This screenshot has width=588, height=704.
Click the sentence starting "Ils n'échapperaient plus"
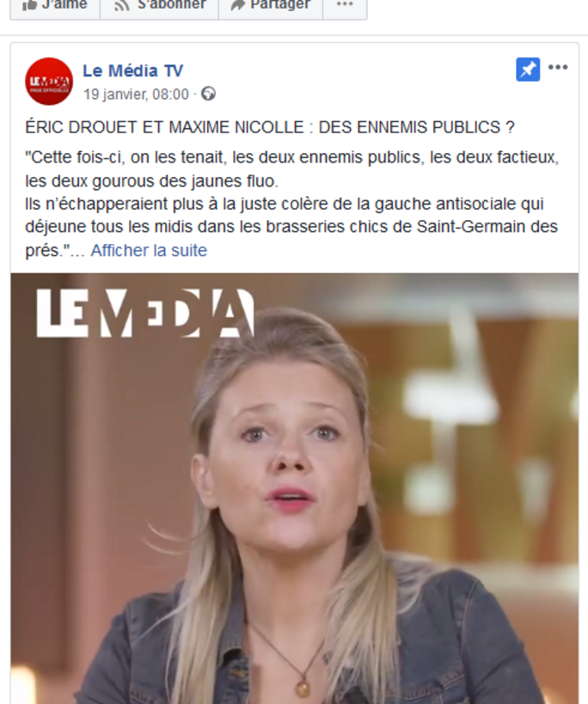tap(291, 227)
